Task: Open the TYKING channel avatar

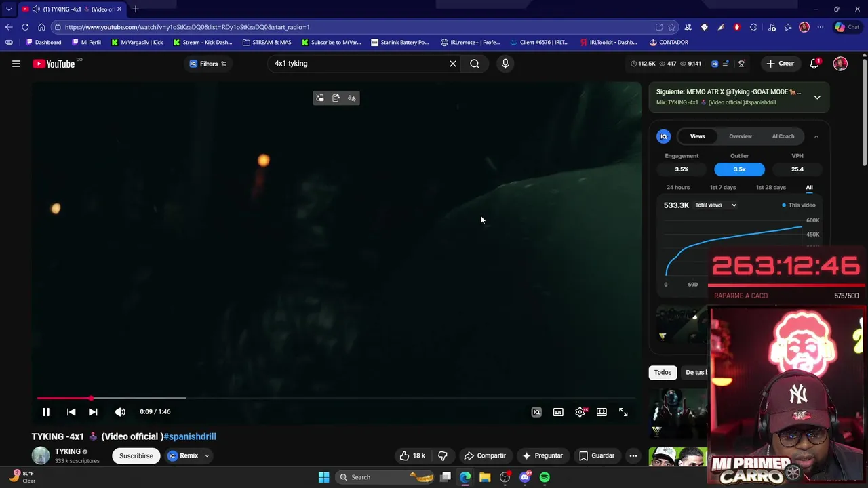Action: pos(41,455)
